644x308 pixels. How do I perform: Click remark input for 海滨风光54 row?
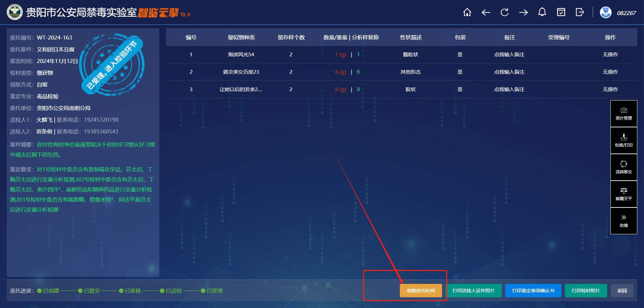point(509,55)
